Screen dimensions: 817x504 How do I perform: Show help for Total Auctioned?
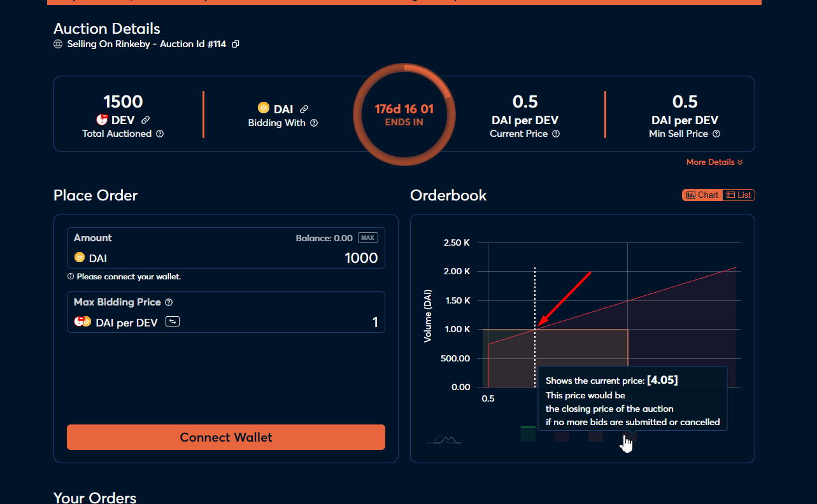pyautogui.click(x=160, y=134)
